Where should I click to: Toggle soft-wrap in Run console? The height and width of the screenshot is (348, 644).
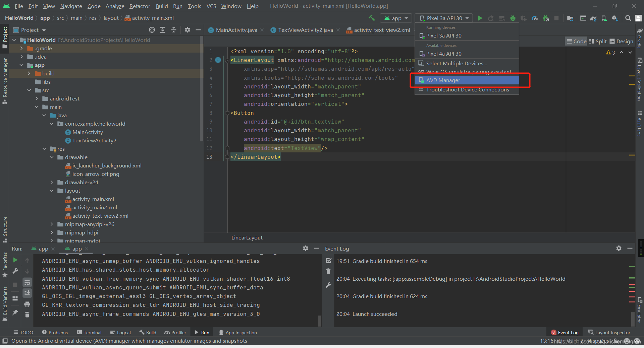tap(27, 282)
